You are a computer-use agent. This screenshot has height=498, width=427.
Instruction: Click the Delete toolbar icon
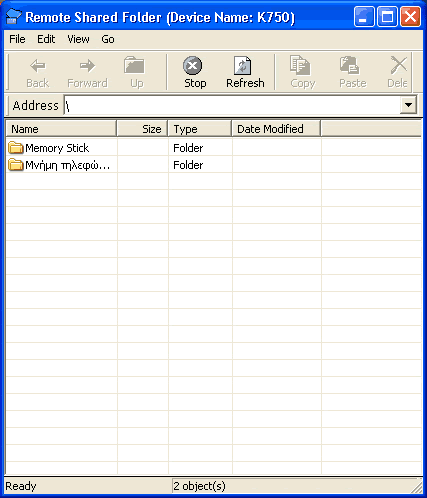pyautogui.click(x=399, y=65)
